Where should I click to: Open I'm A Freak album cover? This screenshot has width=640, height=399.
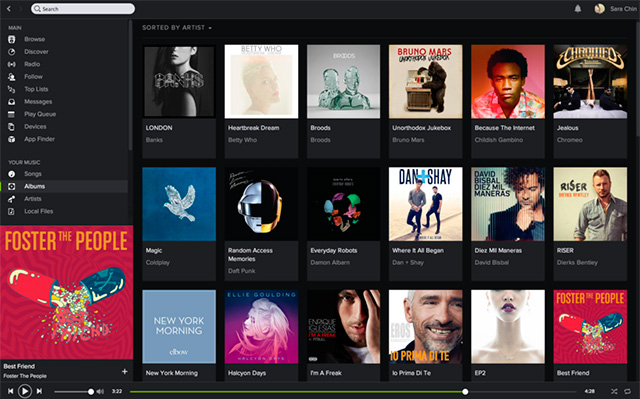pos(344,327)
